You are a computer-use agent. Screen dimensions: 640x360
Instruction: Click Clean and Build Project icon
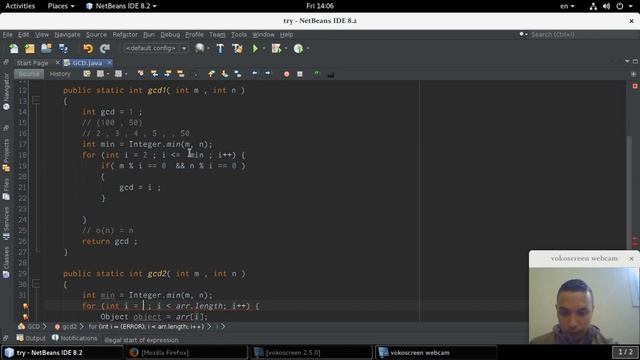click(237, 49)
